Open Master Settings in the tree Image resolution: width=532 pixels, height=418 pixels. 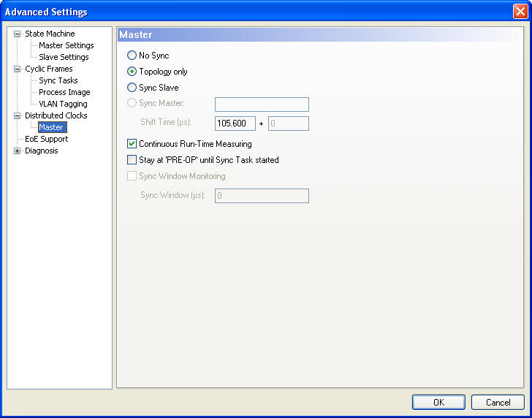[x=66, y=45]
